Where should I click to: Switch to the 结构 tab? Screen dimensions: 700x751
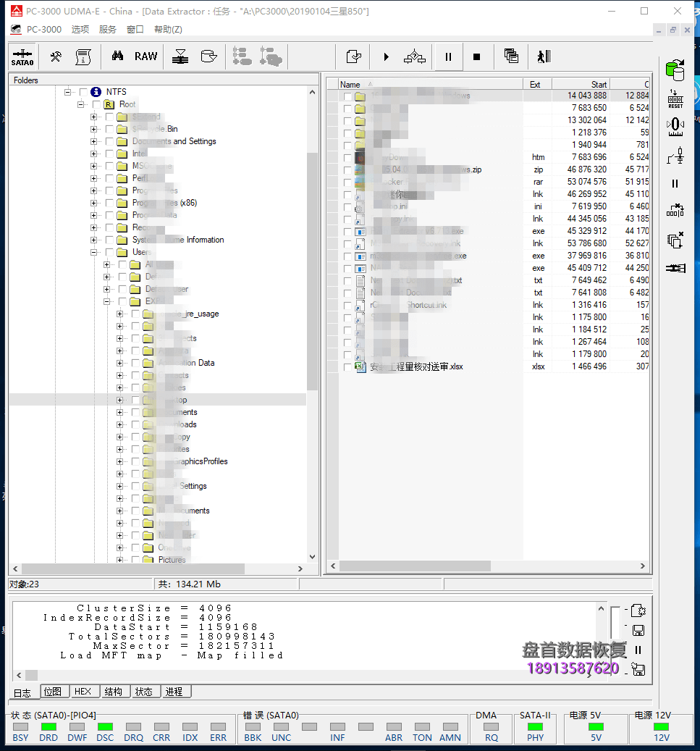click(114, 692)
